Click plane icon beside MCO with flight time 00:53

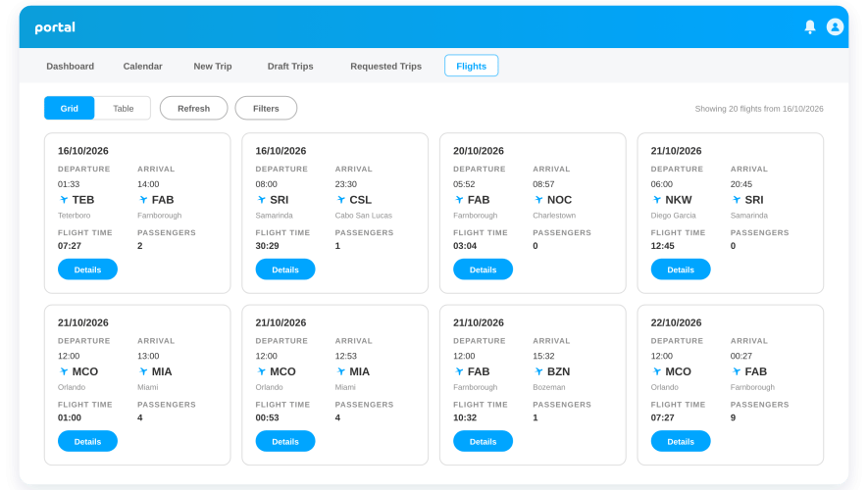261,371
